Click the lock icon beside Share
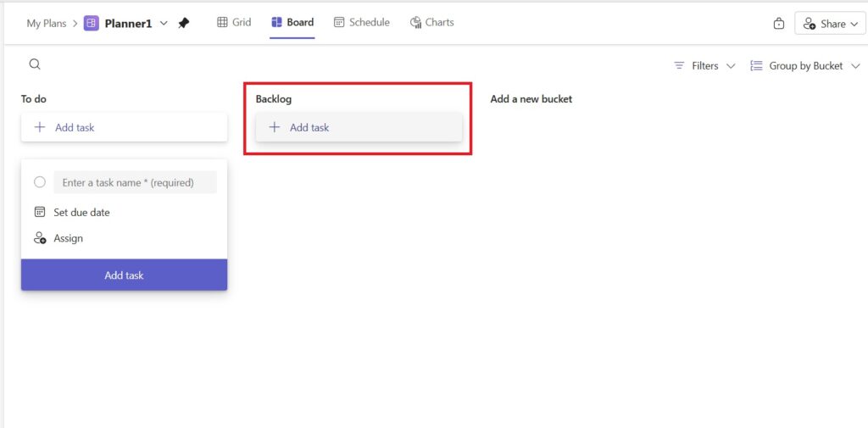 tap(779, 24)
